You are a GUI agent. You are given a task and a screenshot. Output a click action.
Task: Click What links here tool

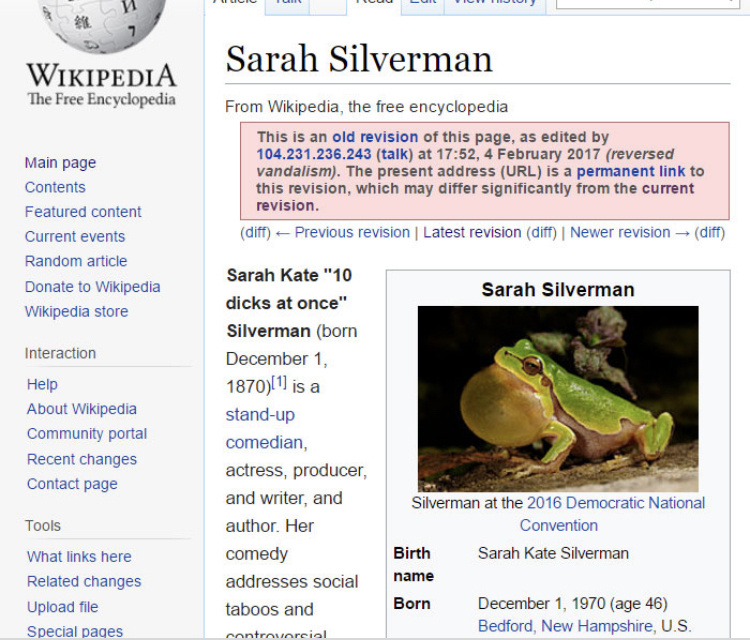coord(79,557)
